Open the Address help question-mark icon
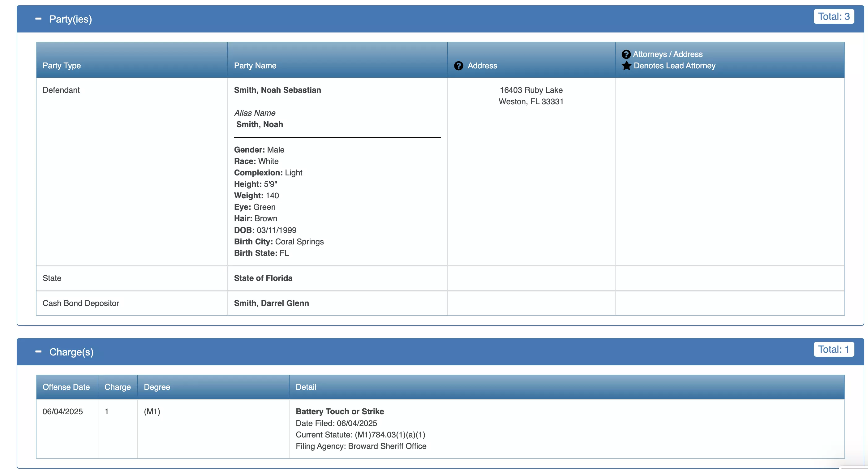Screen dimensions: 868x469 (459, 66)
